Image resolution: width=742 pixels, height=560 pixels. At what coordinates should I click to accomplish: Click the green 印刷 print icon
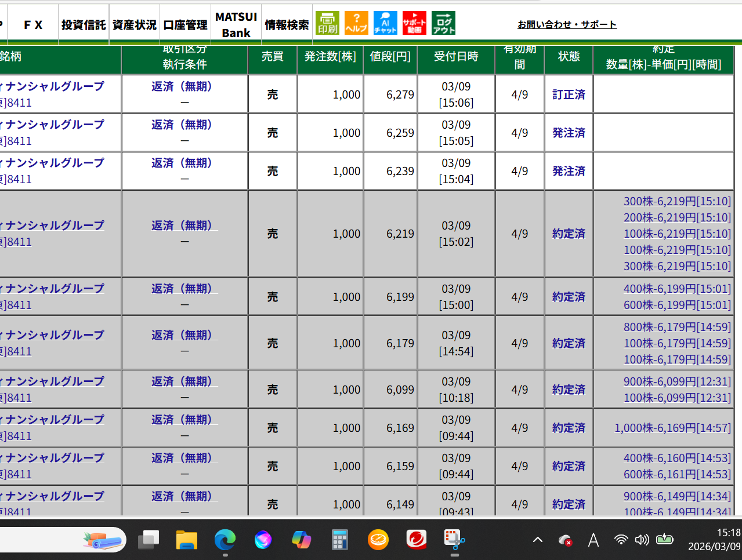327,23
